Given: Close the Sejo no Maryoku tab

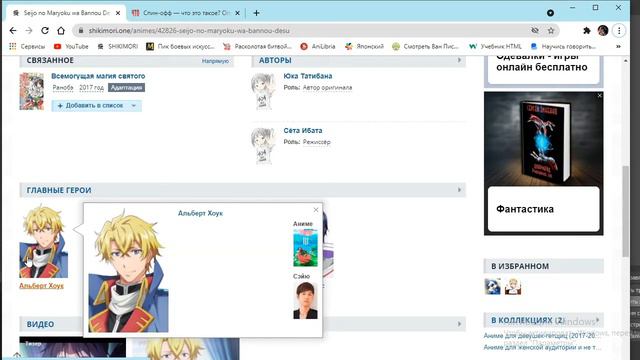Looking at the screenshot, I should [x=118, y=13].
